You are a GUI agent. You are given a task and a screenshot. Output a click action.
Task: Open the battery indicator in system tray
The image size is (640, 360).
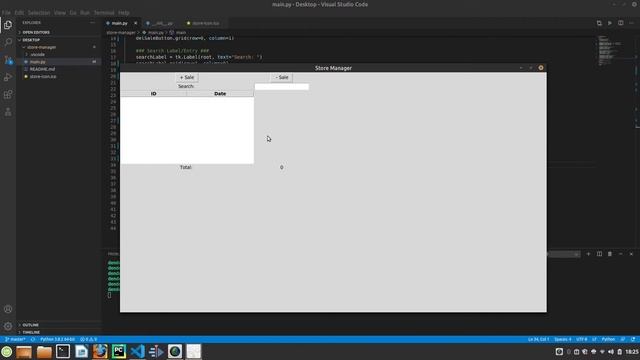[619, 351]
